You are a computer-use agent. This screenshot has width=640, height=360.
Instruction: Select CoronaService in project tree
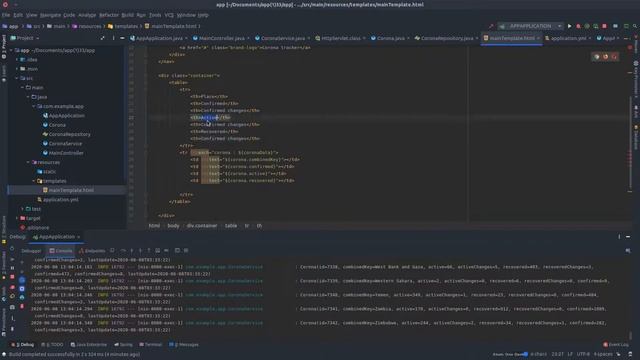click(65, 144)
